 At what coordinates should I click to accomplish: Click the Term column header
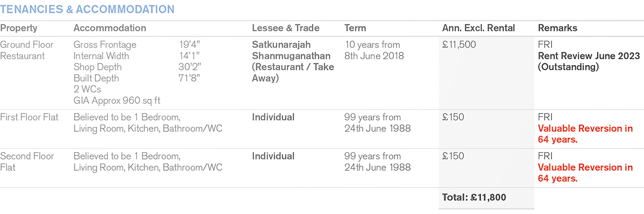(355, 28)
